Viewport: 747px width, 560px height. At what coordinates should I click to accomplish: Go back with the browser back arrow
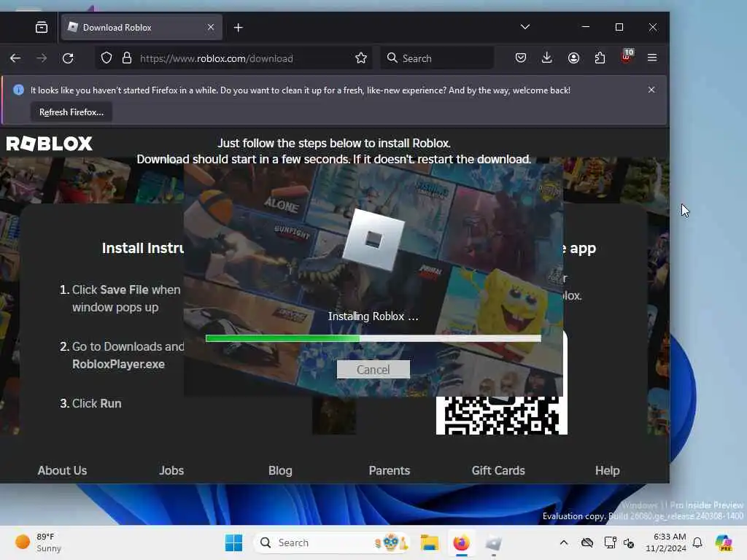click(15, 58)
